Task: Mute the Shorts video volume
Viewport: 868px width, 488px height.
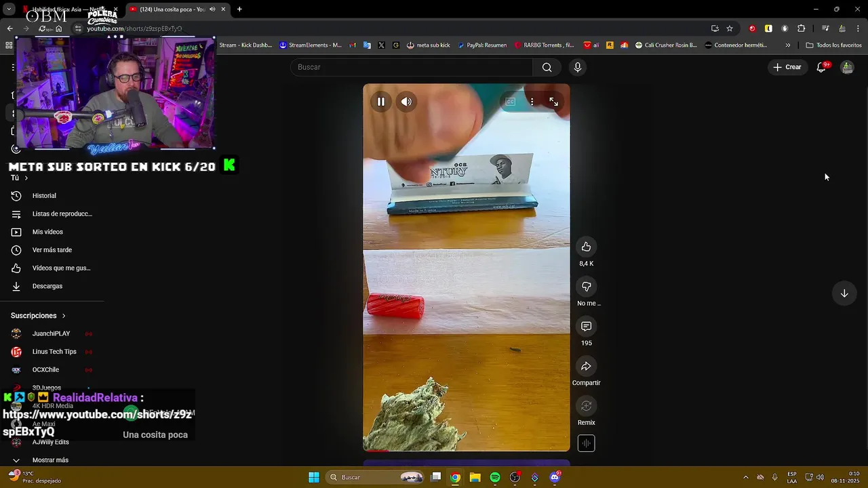Action: (406, 102)
